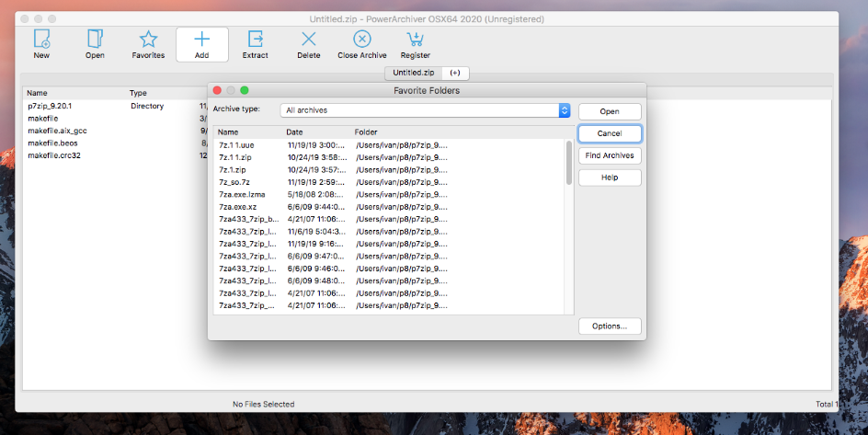
Task: Sort favorites list by Date column header
Action: (x=294, y=132)
